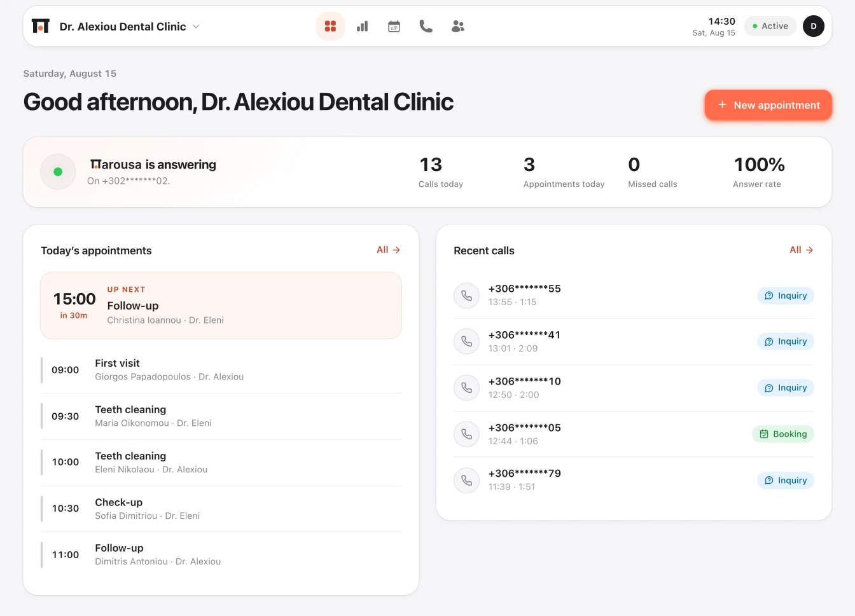This screenshot has height=616, width=855.
Task: Click Inquiry tag on the 13:55 call
Action: pyautogui.click(x=786, y=296)
